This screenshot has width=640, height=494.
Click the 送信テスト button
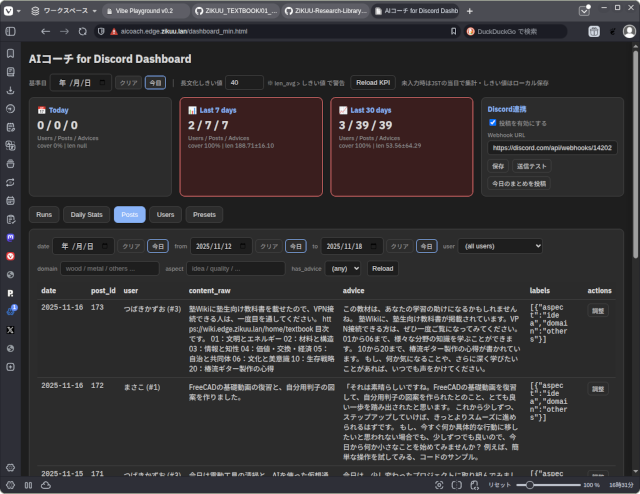(x=531, y=165)
